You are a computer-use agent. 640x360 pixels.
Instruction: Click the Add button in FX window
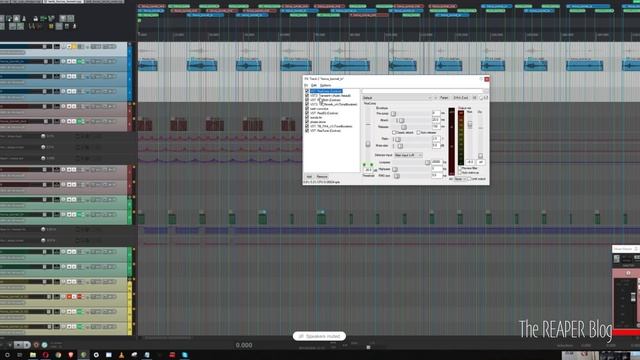(309, 177)
